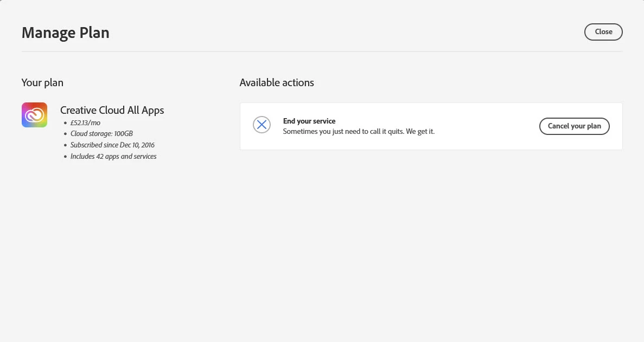
Task: Click the Cloud storage: 100GB line
Action: (x=101, y=134)
